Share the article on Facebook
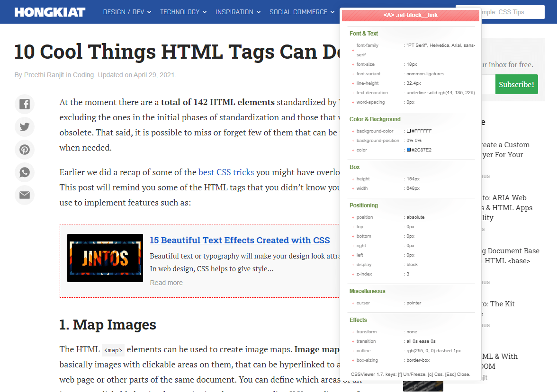The width and height of the screenshot is (557, 392). tap(24, 104)
